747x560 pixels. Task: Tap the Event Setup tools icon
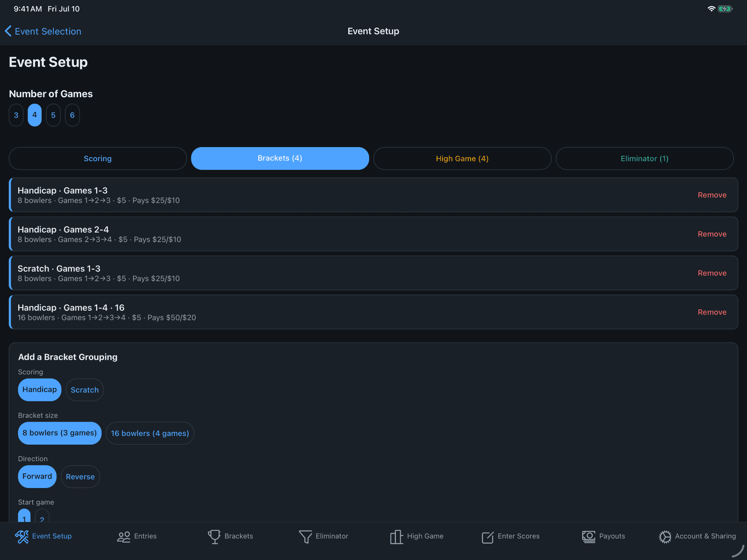pos(22,537)
